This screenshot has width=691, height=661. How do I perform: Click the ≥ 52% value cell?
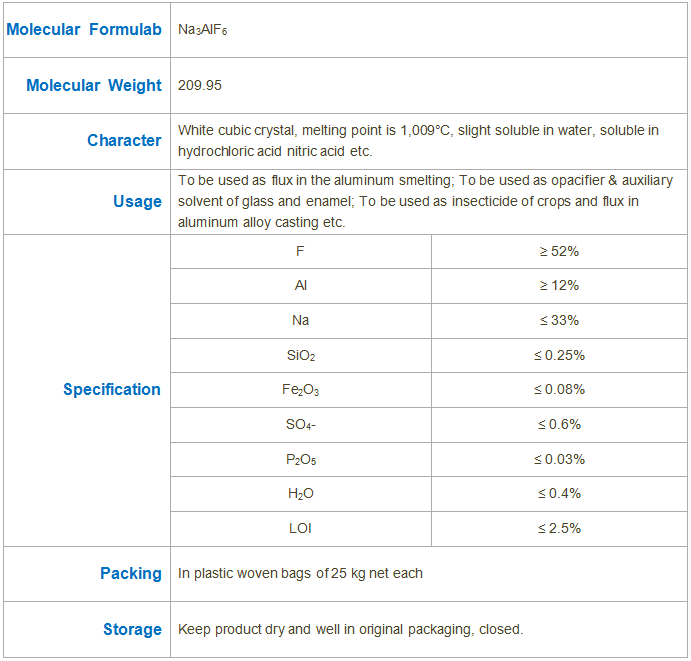point(559,251)
